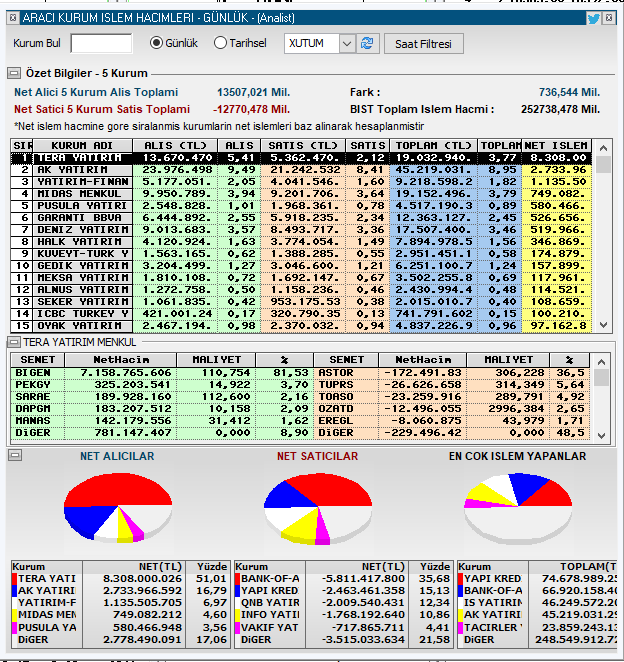This screenshot has height=662, width=624.
Task: Click the ASTOR stock cell
Action: [346, 373]
